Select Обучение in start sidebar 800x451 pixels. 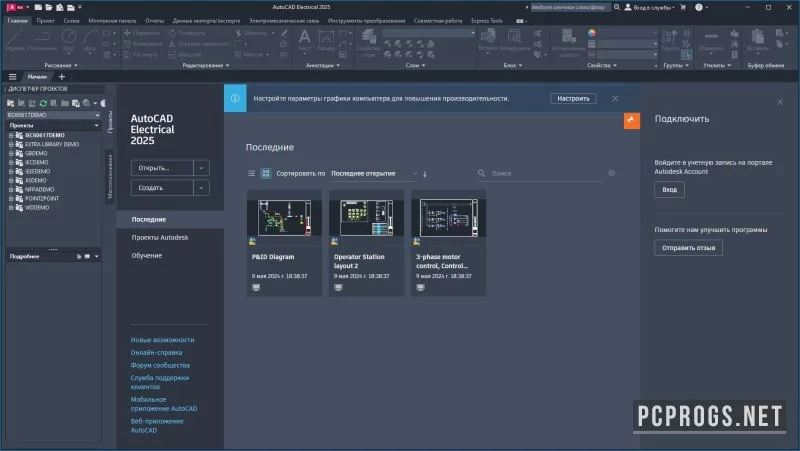[x=147, y=256]
